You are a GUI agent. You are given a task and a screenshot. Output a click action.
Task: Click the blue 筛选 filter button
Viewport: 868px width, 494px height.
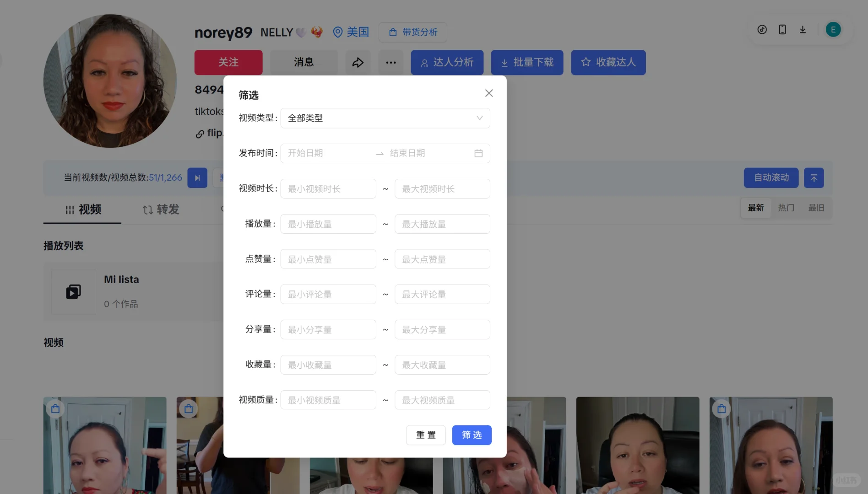click(x=472, y=435)
